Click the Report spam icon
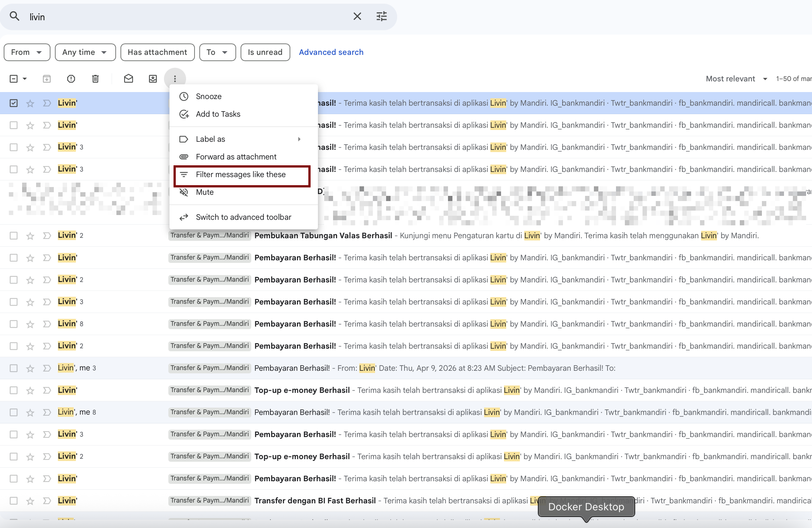 tap(71, 79)
